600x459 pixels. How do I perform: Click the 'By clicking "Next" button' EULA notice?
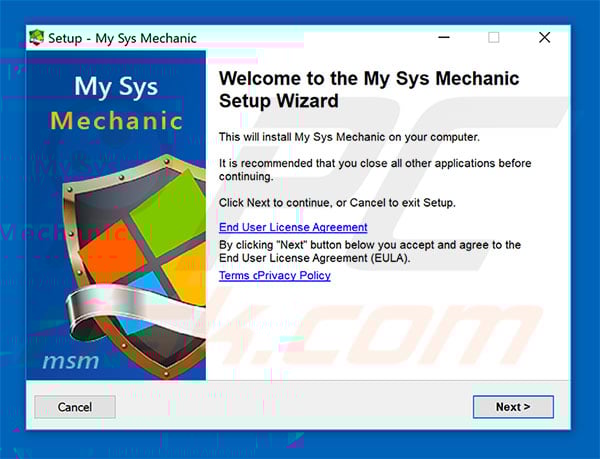(x=370, y=251)
